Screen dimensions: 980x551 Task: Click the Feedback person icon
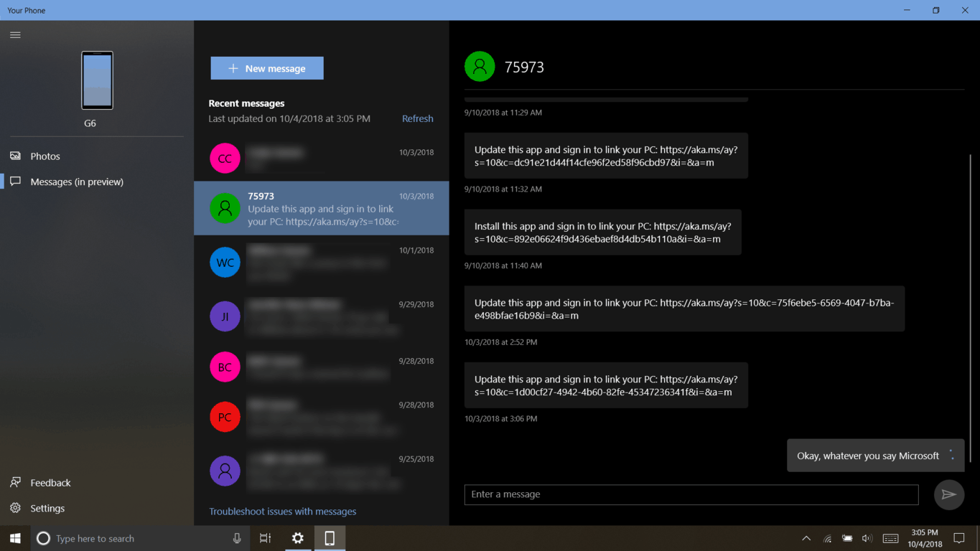coord(15,482)
